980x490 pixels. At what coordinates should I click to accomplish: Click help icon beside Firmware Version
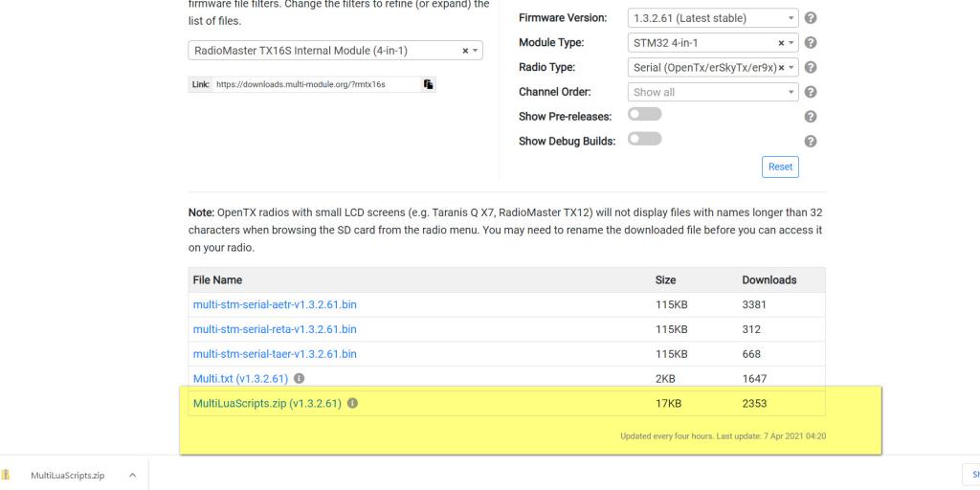(x=811, y=18)
